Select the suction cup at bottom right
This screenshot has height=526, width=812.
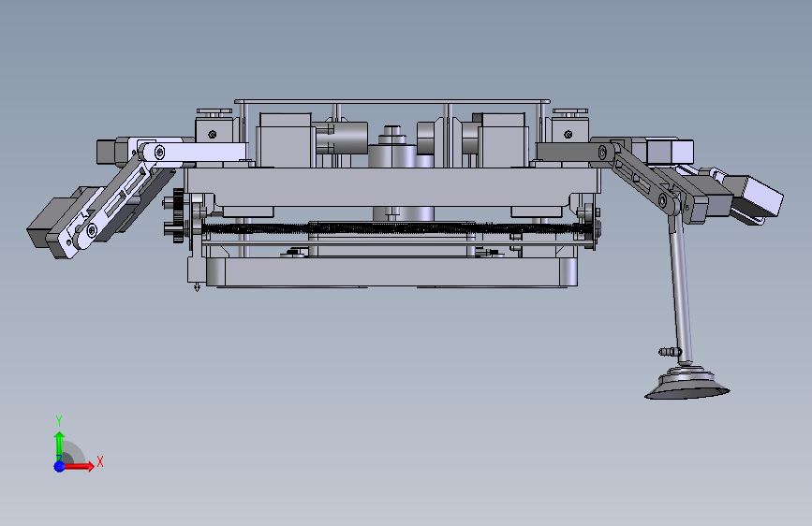pyautogui.click(x=687, y=384)
